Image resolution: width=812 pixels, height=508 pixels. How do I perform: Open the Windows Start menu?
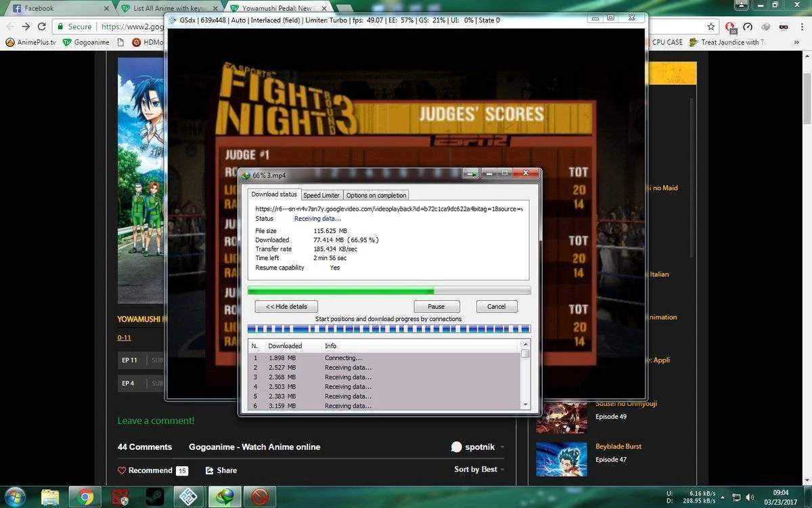tap(15, 497)
